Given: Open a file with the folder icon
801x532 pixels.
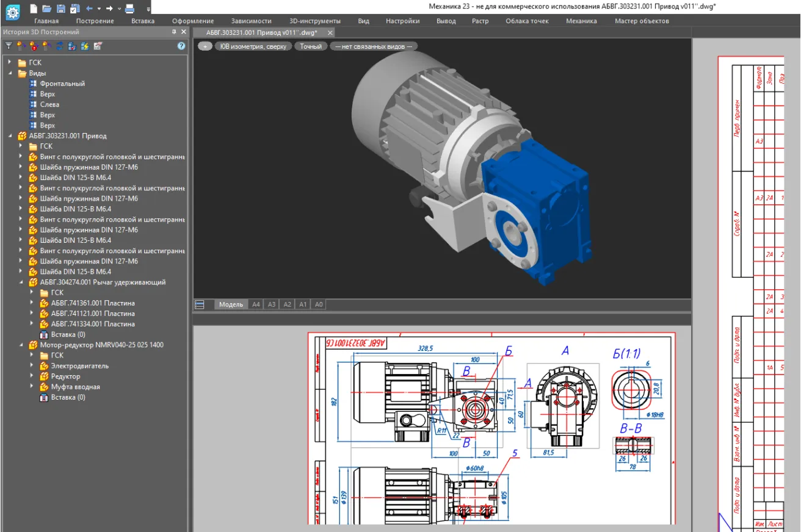Looking at the screenshot, I should 47,9.
